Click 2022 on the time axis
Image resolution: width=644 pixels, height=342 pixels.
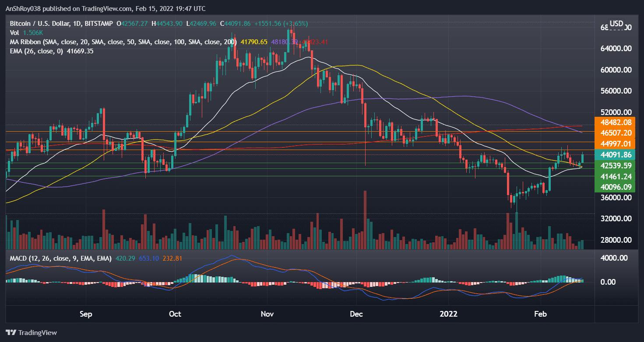(x=449, y=314)
